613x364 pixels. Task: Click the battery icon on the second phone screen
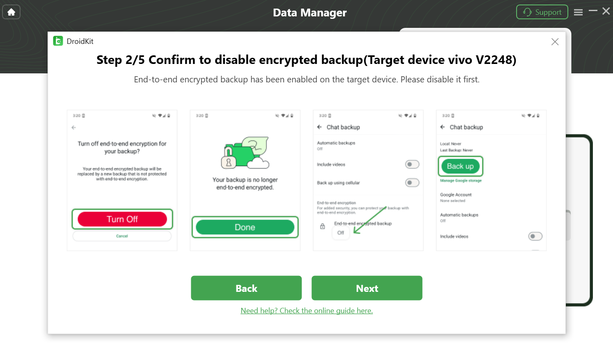pyautogui.click(x=292, y=115)
